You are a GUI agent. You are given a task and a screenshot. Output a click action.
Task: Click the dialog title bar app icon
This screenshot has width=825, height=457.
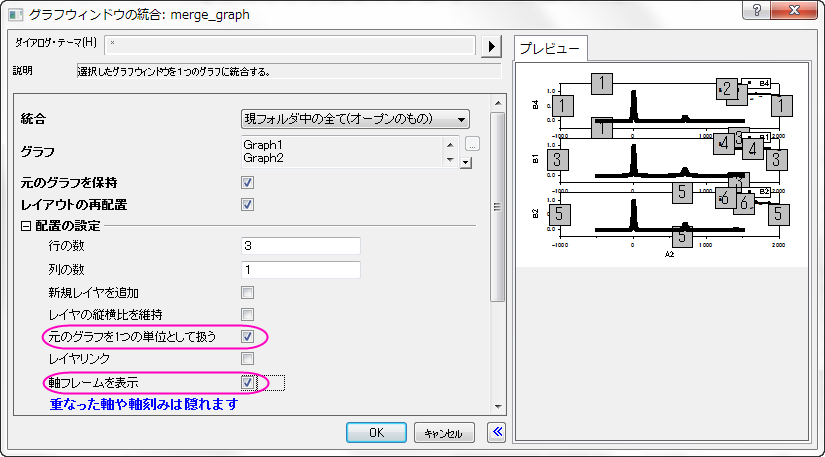coord(16,15)
